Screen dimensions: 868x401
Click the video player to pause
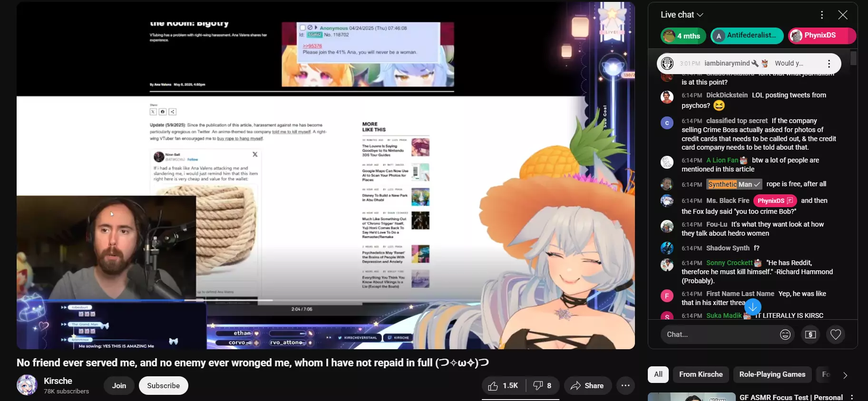[x=325, y=175]
